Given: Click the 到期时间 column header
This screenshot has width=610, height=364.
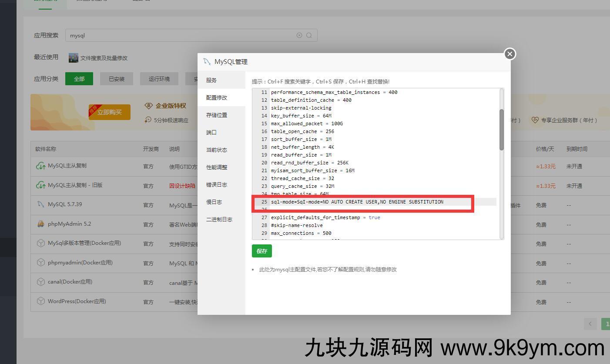Looking at the screenshot, I should pyautogui.click(x=577, y=149).
